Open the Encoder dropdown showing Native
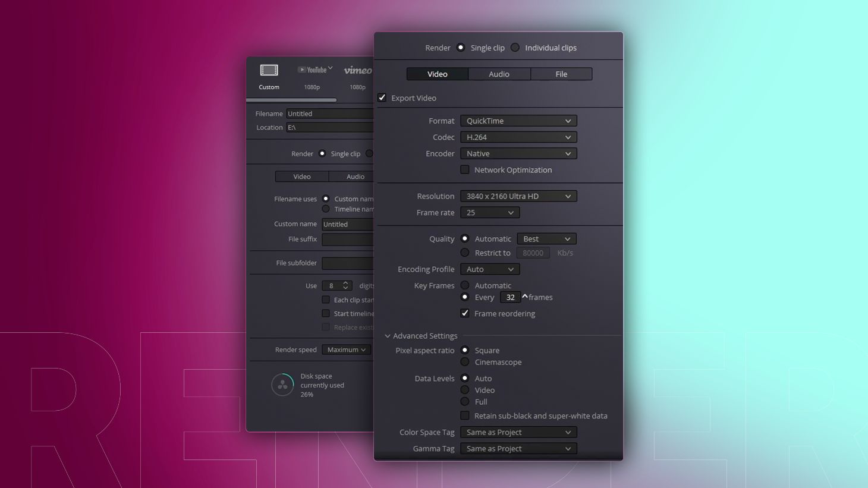Image resolution: width=868 pixels, height=488 pixels. 518,153
